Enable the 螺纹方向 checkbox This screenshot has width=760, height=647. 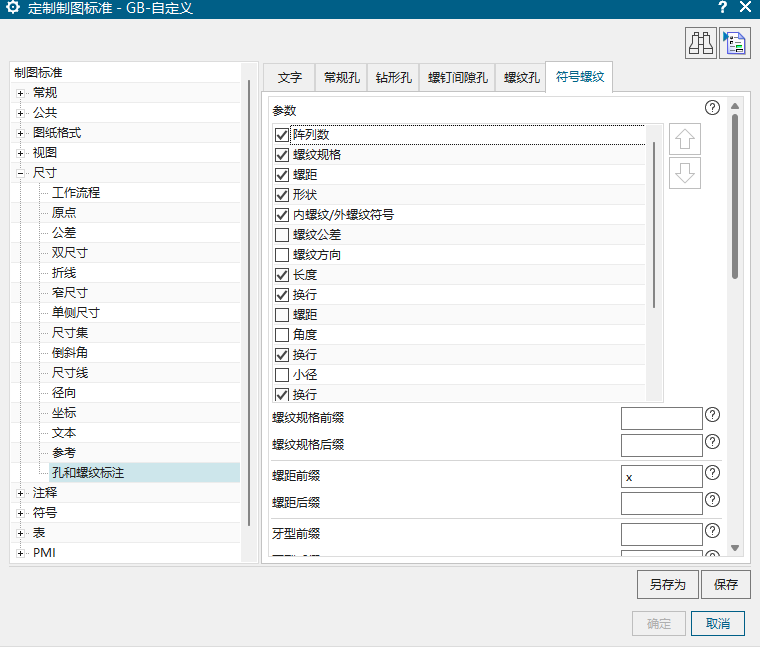tap(282, 255)
